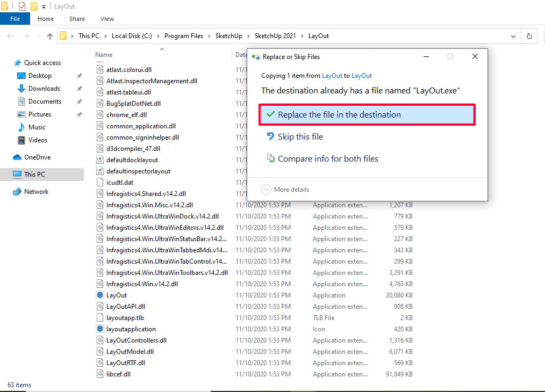Choose Skip this file option

click(300, 137)
